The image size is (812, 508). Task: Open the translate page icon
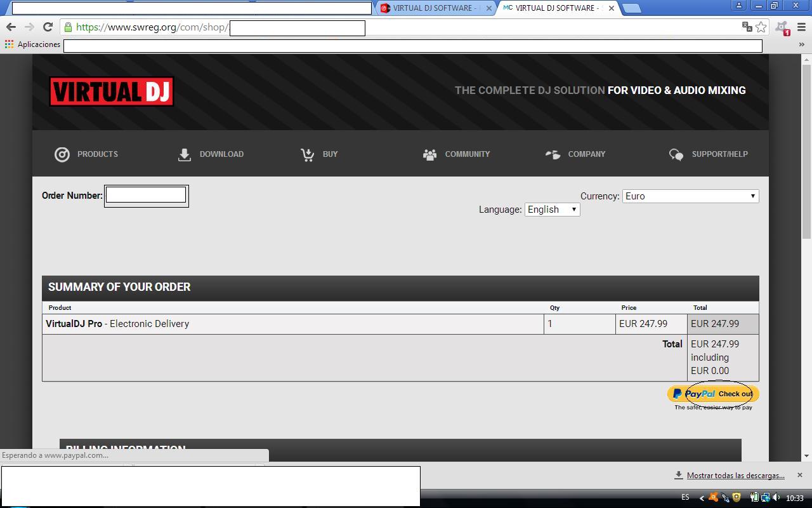pyautogui.click(x=747, y=27)
